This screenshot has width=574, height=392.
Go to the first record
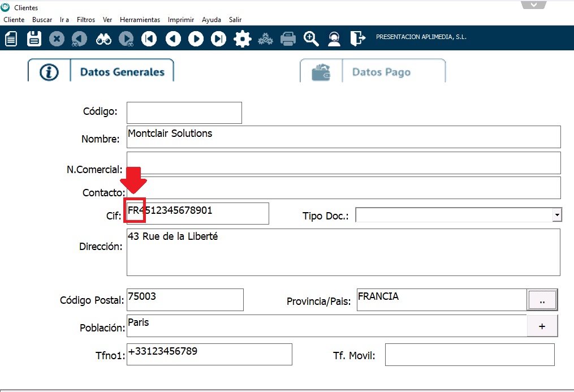point(149,39)
